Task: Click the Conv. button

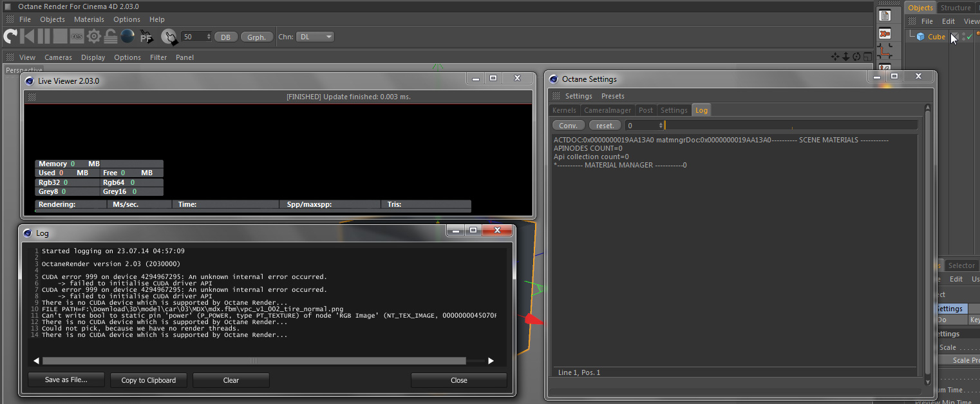Action: point(568,126)
